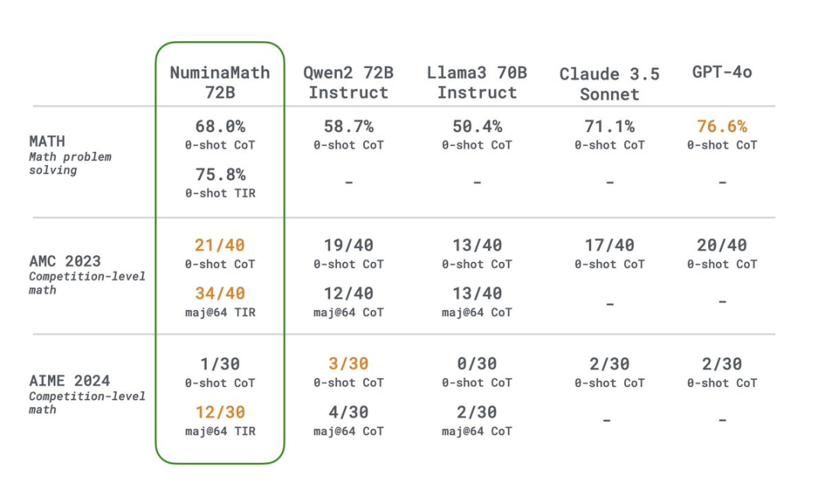Select the AMC 2023 row label
The height and width of the screenshot is (504, 825).
[x=65, y=261]
